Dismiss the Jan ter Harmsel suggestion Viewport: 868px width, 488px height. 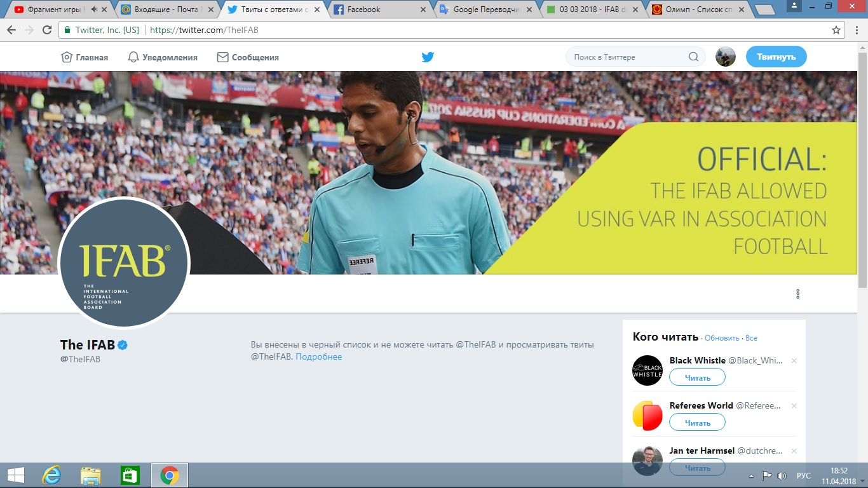pos(794,451)
